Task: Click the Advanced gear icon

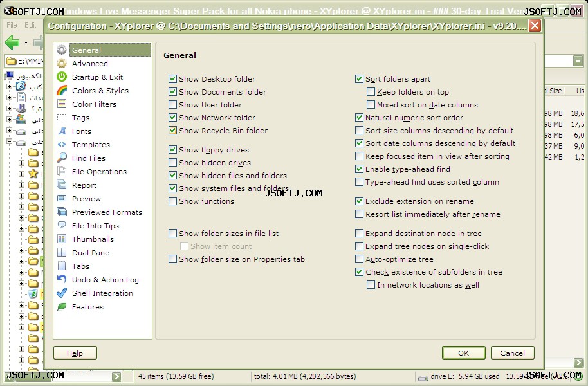Action: (x=62, y=64)
